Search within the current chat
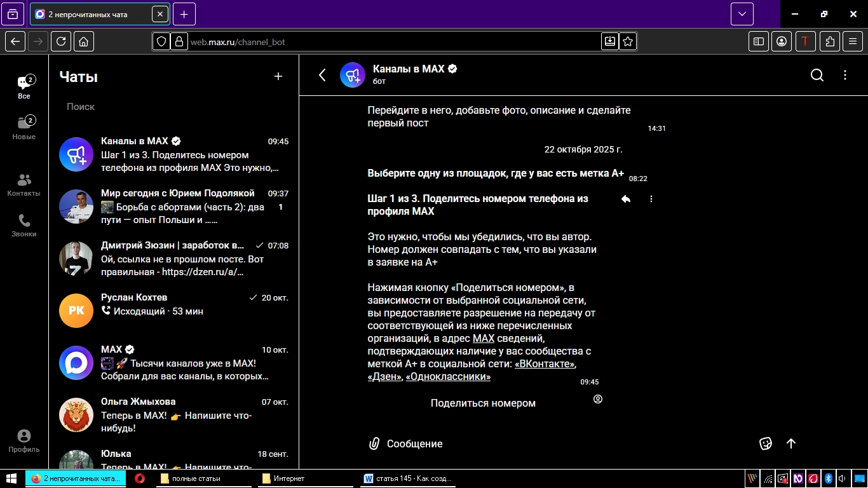This screenshot has height=488, width=868. (817, 76)
